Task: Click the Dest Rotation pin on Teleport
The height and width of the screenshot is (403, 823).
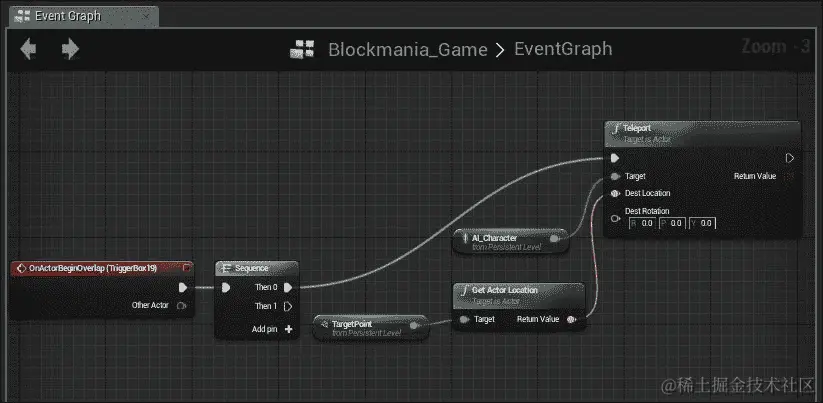Action: tap(616, 218)
